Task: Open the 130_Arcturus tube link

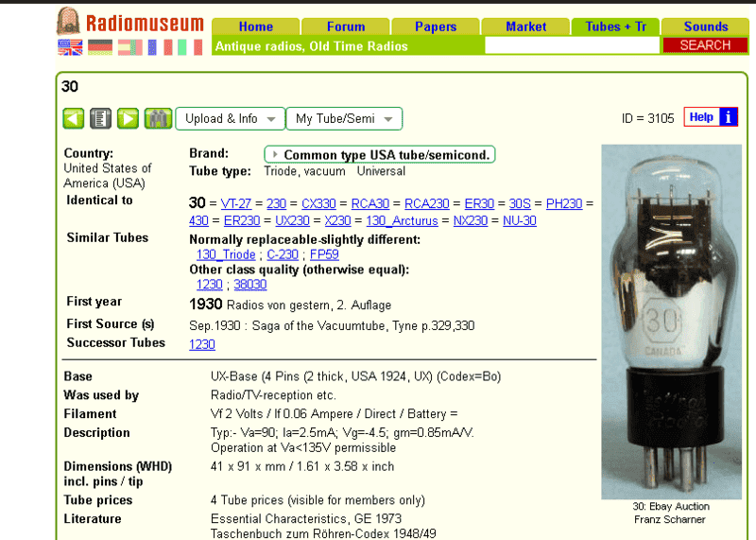Action: coord(403,220)
